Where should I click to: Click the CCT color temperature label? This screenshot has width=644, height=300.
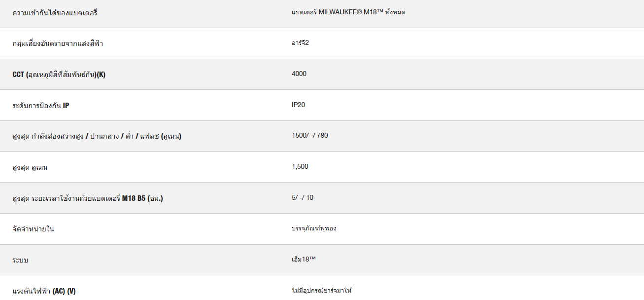pyautogui.click(x=59, y=75)
